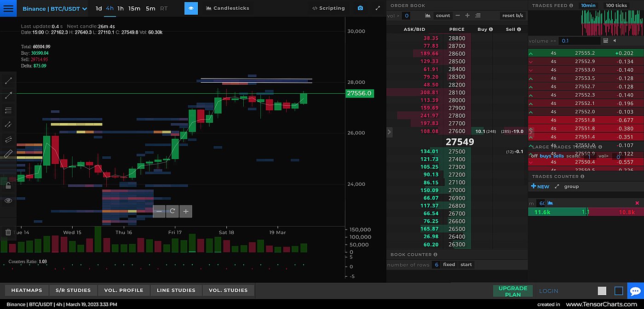This screenshot has height=309, width=644.
Task: Open the Binance BTC/USDT symbol dropdown
Action: coord(54,9)
